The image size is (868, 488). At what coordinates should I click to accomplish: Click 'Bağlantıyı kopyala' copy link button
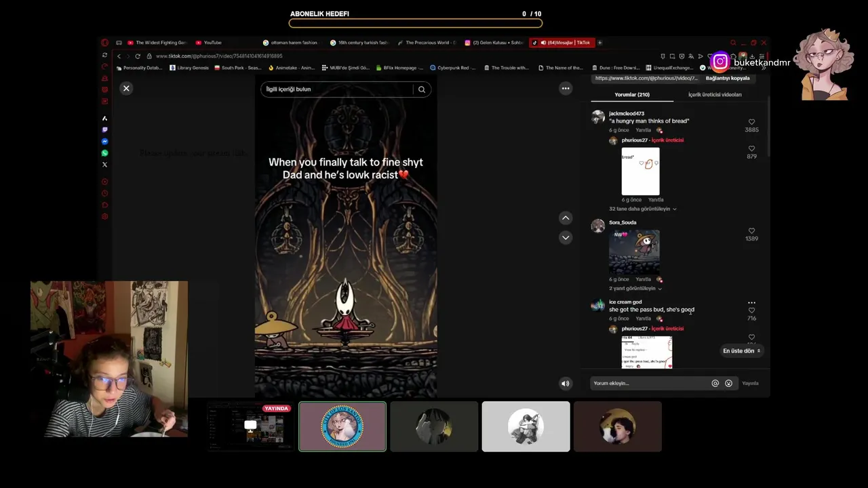coord(728,78)
